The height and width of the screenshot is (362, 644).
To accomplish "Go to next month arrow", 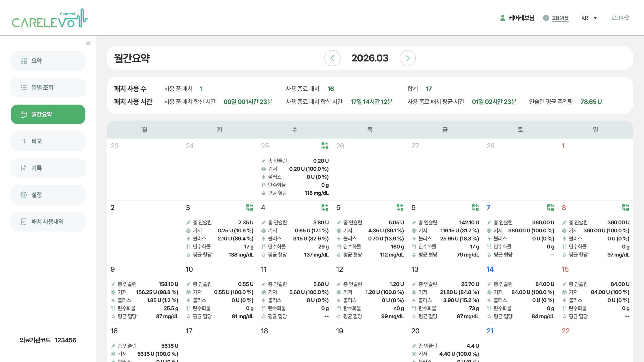I will [407, 58].
